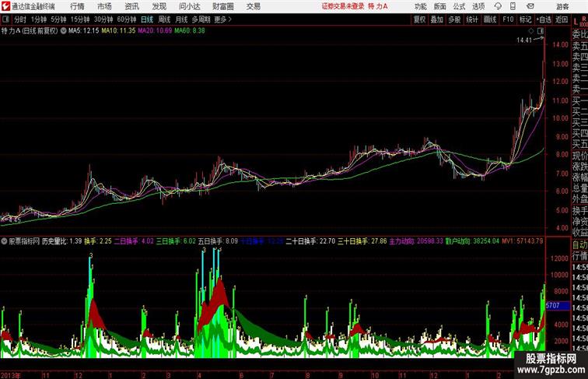Click the 通达信 red logo icon
Image resolution: width=588 pixels, height=379 pixels.
pyautogui.click(x=5, y=6)
